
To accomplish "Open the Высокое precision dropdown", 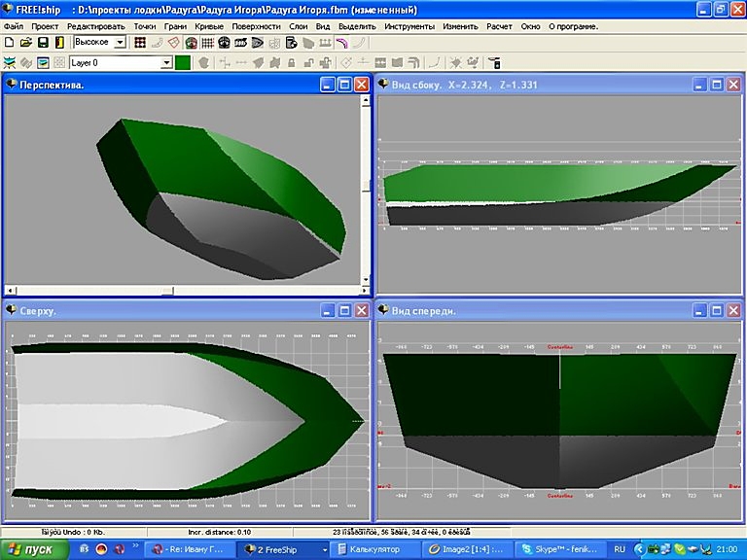I will pos(121,43).
